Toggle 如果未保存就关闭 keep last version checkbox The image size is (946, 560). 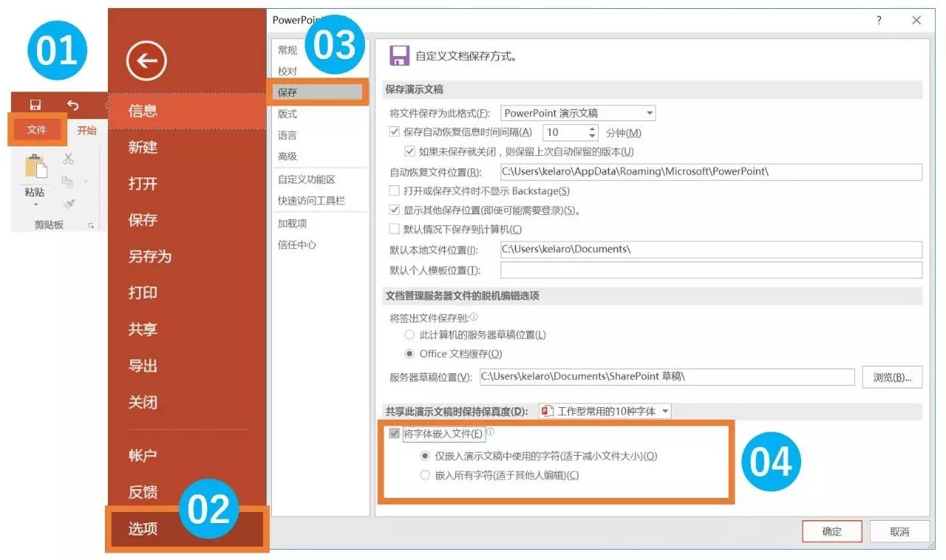click(410, 151)
